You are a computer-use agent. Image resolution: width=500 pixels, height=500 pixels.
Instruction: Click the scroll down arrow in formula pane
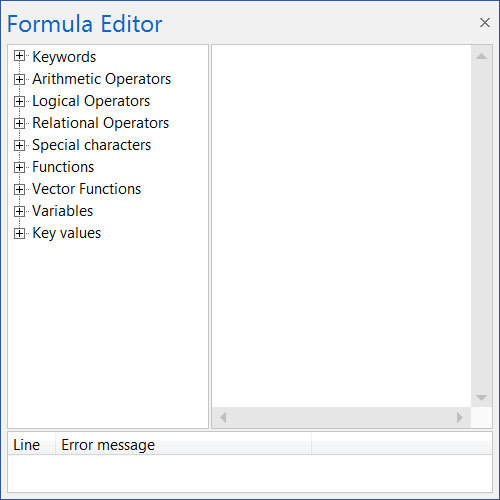[x=481, y=397]
